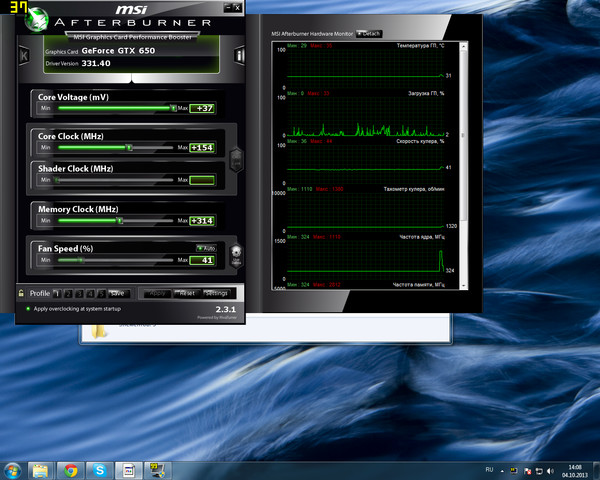
Task: Click the RU language indicator
Action: (489, 470)
